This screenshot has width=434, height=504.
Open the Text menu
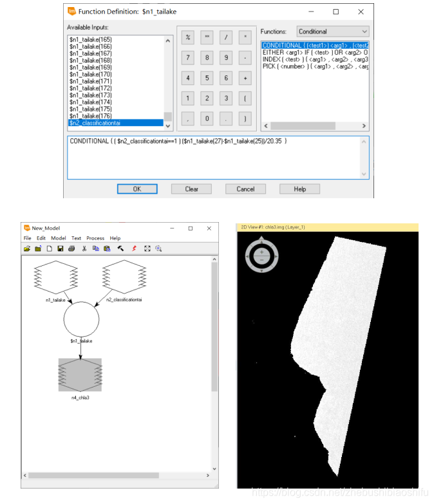pos(76,238)
